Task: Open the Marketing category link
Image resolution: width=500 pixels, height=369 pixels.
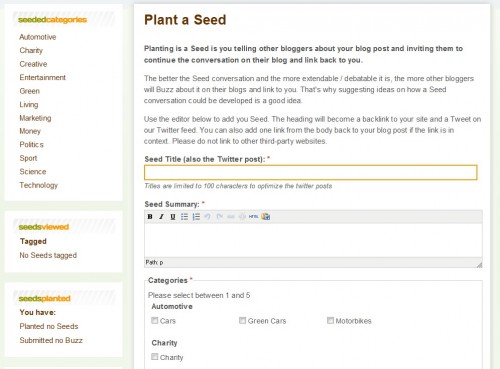Action: tap(35, 118)
